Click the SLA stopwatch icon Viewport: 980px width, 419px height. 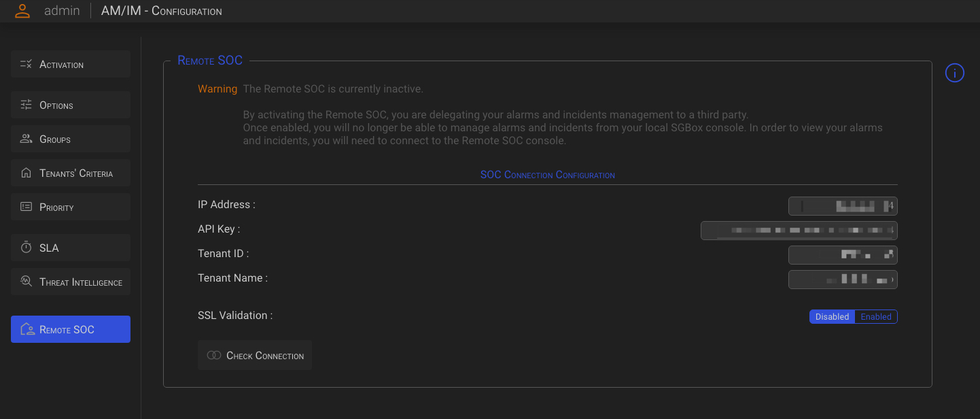27,248
